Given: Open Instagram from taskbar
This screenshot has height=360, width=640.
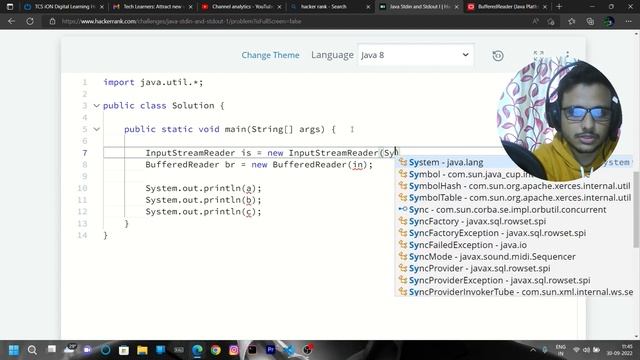Looking at the screenshot, I should pyautogui.click(x=234, y=350).
